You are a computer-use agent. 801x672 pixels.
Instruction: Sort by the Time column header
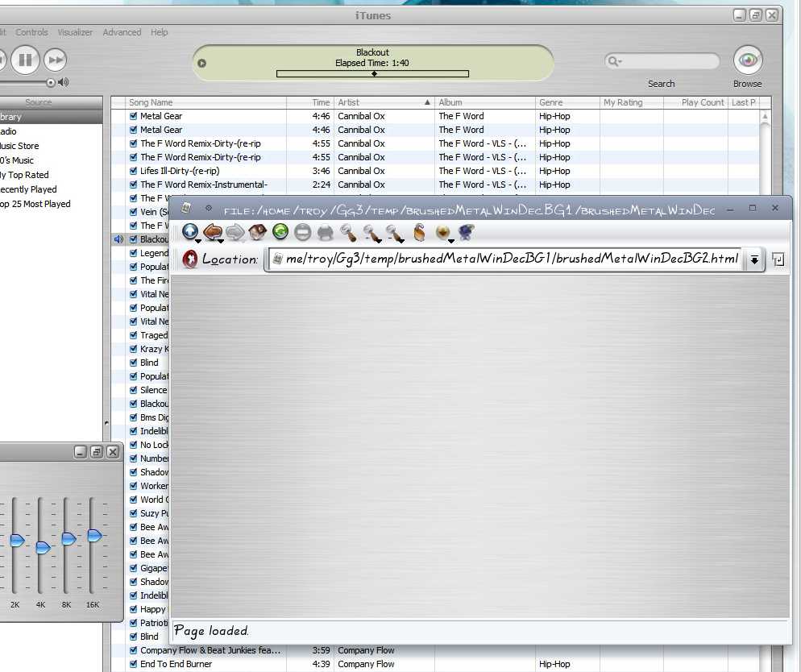[310, 102]
